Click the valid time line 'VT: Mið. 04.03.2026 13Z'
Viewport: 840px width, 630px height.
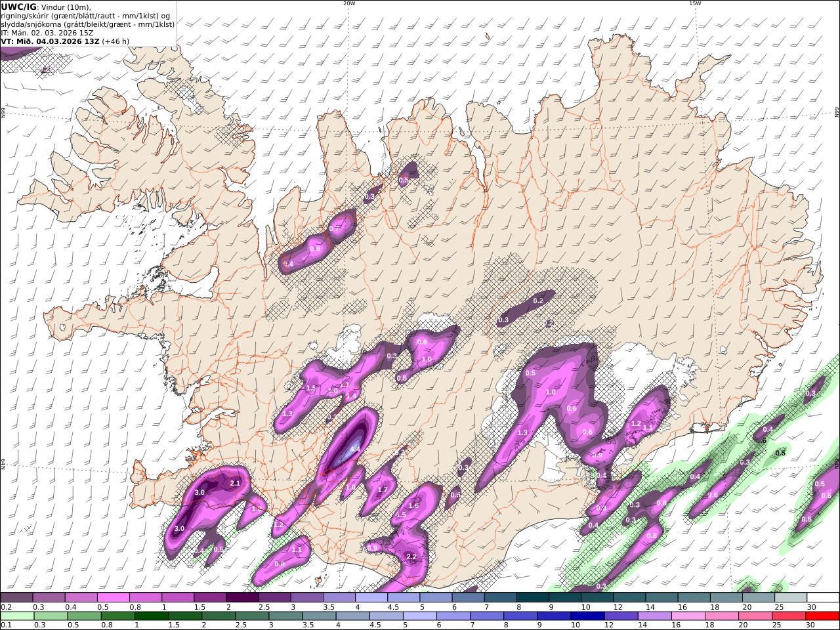(x=50, y=41)
